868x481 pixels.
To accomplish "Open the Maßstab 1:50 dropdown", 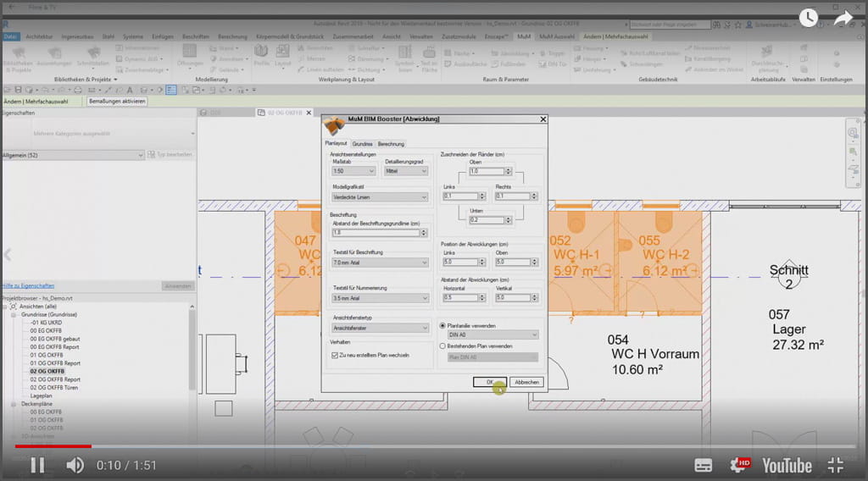I will [x=353, y=171].
